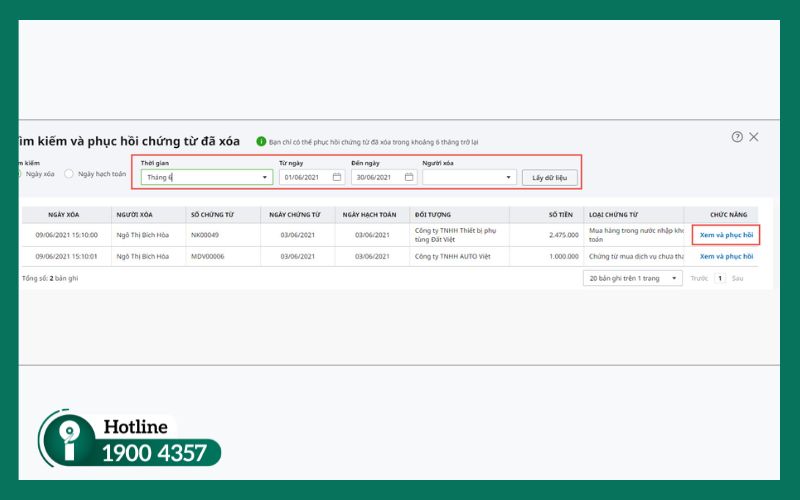Go to the previous page with Trước
This screenshot has height=500, width=800.
click(x=699, y=279)
